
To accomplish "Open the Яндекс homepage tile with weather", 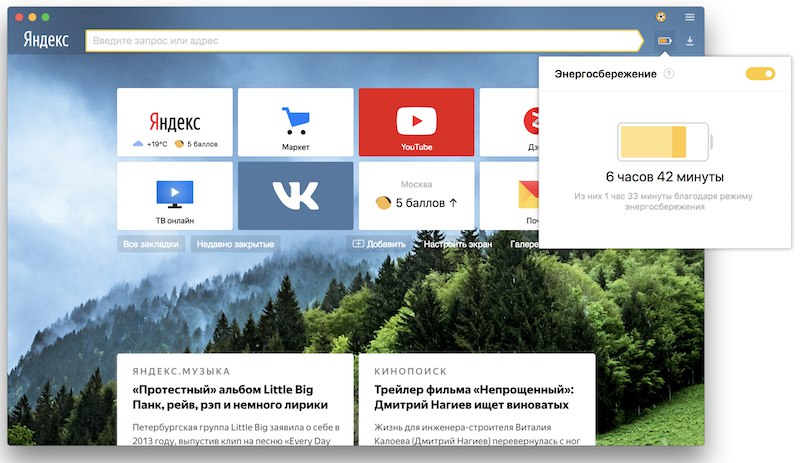I will tap(174, 122).
